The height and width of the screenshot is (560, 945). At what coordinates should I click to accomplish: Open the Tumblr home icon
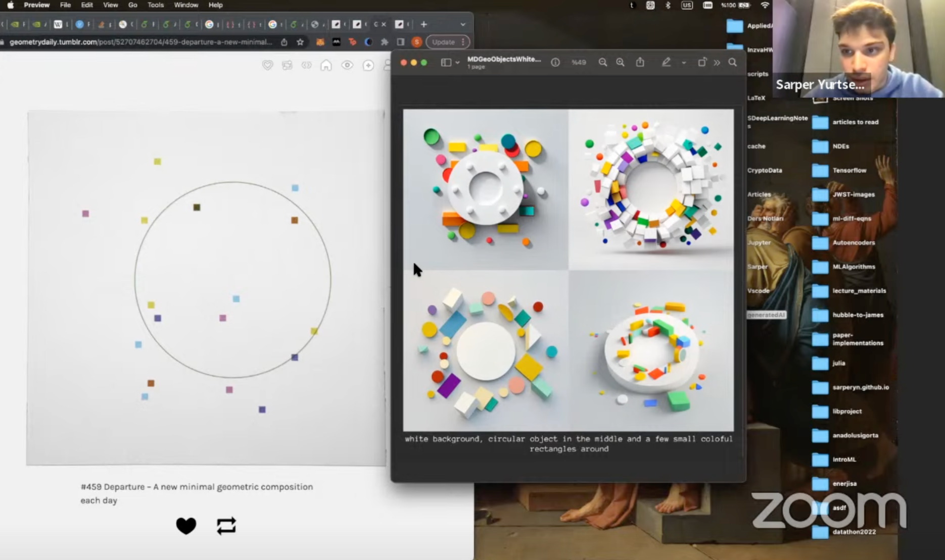tap(326, 65)
